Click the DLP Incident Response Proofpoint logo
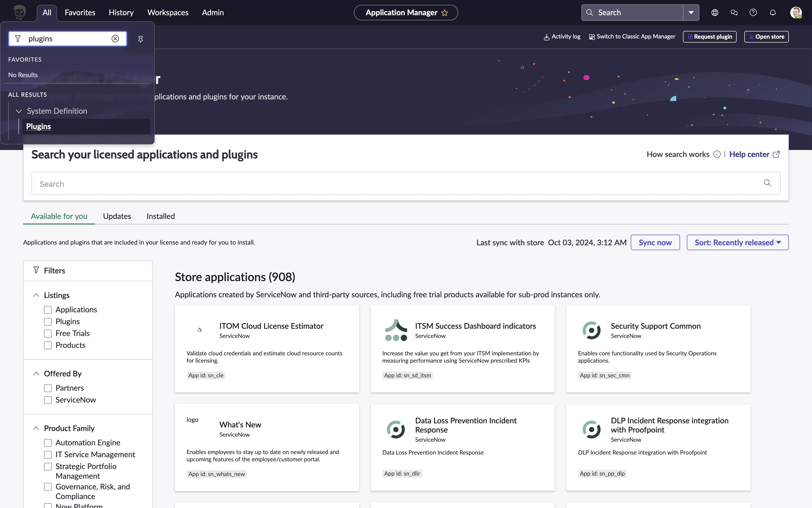Viewport: 812px width, 508px height. click(x=592, y=429)
